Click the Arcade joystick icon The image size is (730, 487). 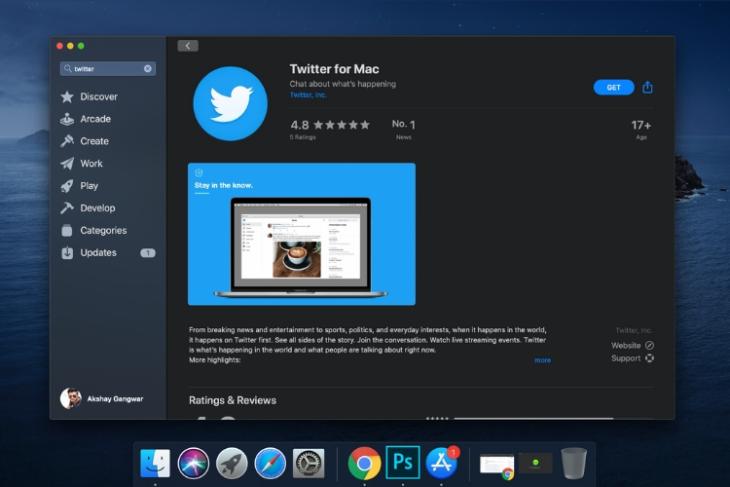pos(67,119)
